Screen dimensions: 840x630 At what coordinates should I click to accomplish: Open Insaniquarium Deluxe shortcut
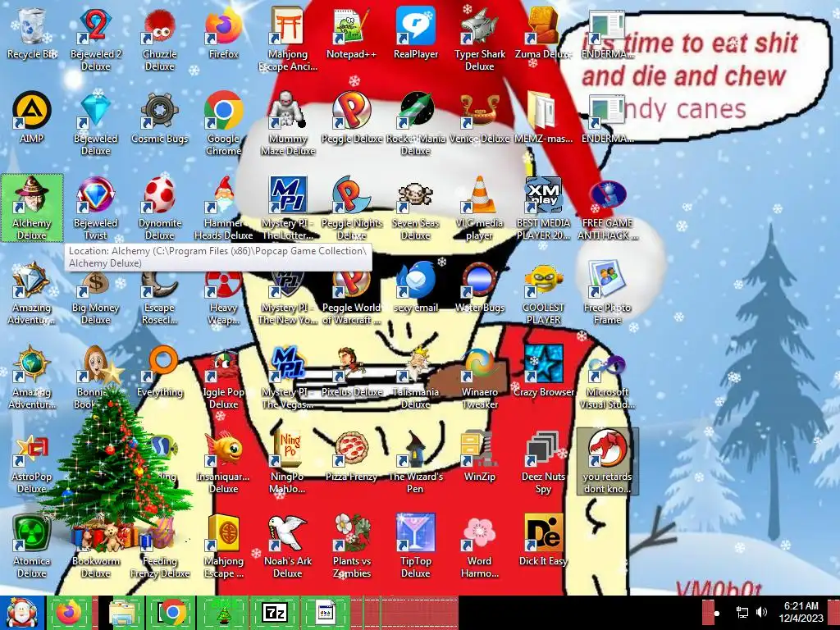click(x=223, y=462)
